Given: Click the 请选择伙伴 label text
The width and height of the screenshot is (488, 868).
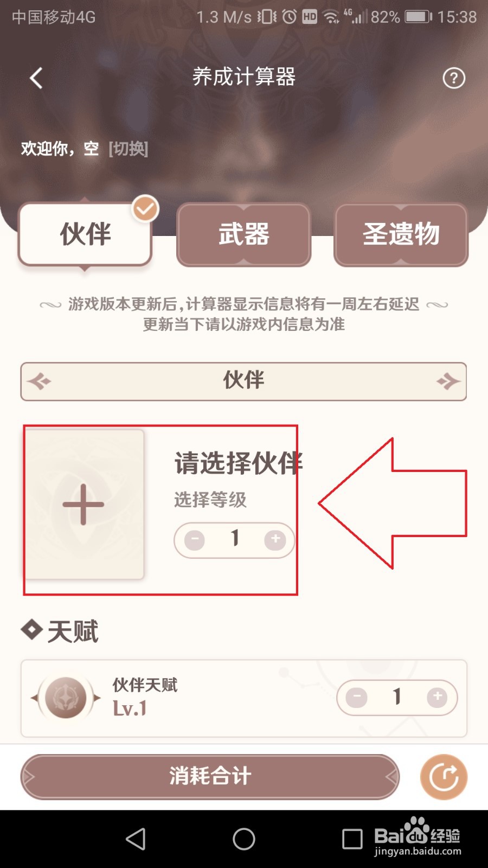Looking at the screenshot, I should (x=239, y=463).
